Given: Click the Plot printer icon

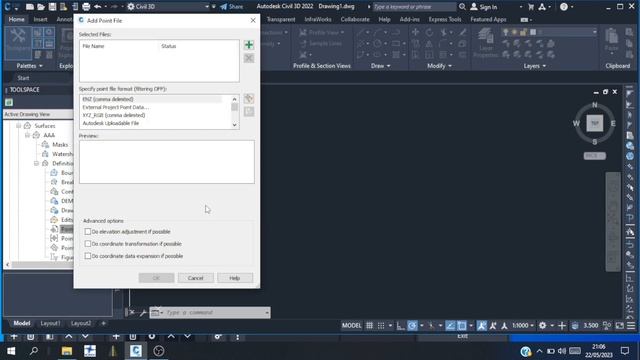Looking at the screenshot, I should point(86,7).
